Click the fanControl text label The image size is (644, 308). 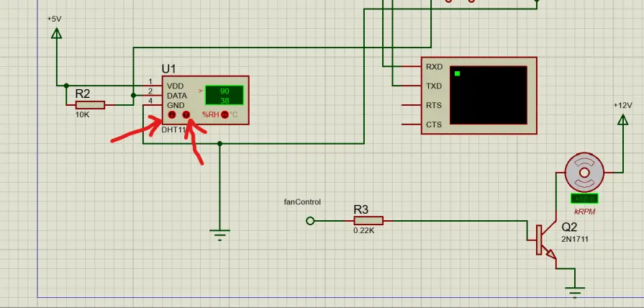tap(302, 201)
